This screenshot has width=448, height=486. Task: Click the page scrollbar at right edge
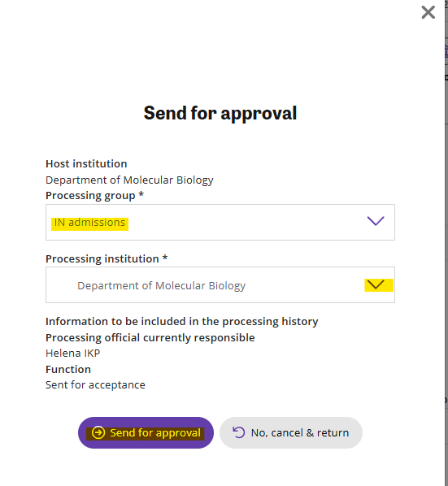[x=446, y=243]
